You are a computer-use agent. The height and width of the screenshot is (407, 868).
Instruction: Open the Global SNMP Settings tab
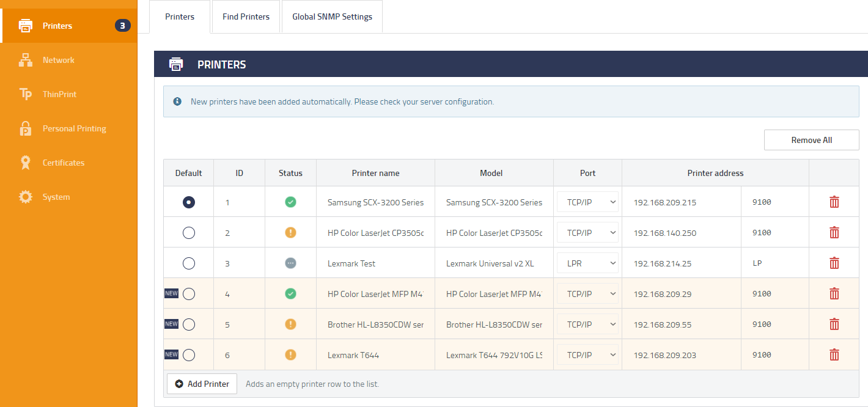point(332,16)
